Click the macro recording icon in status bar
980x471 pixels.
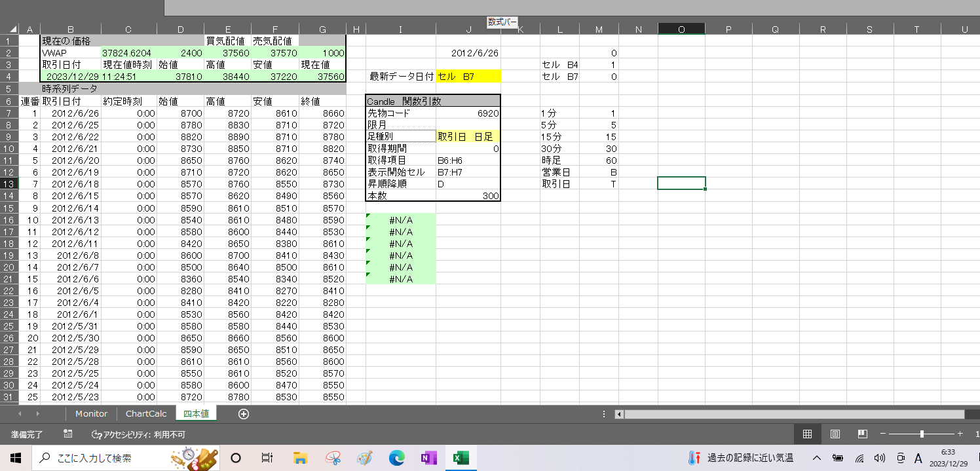coord(68,434)
